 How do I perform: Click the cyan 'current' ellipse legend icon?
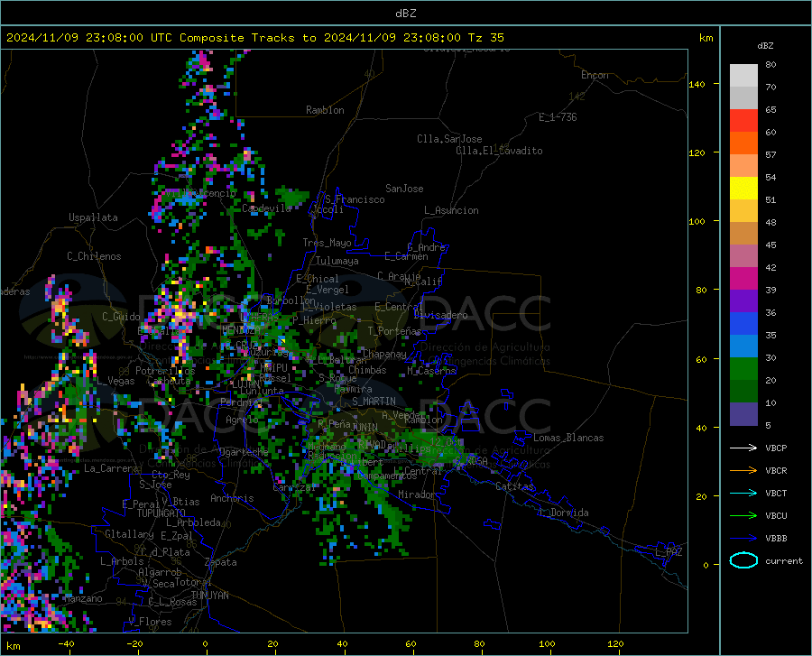743,560
